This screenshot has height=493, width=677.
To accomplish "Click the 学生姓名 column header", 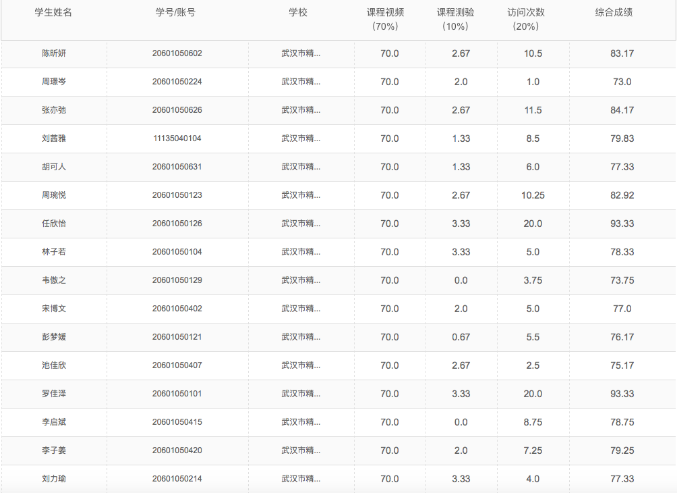I will tap(54, 13).
